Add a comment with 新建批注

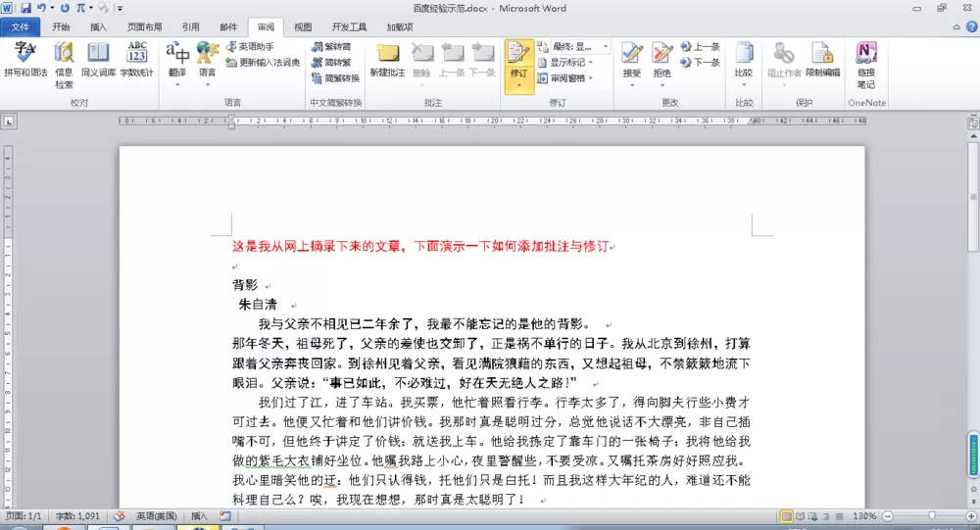pos(387,60)
